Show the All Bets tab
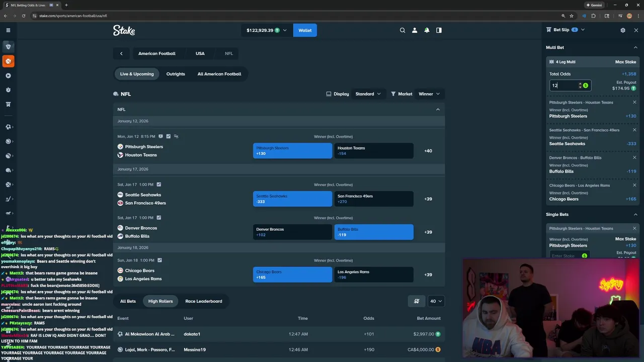This screenshot has width=644, height=362. point(128,301)
